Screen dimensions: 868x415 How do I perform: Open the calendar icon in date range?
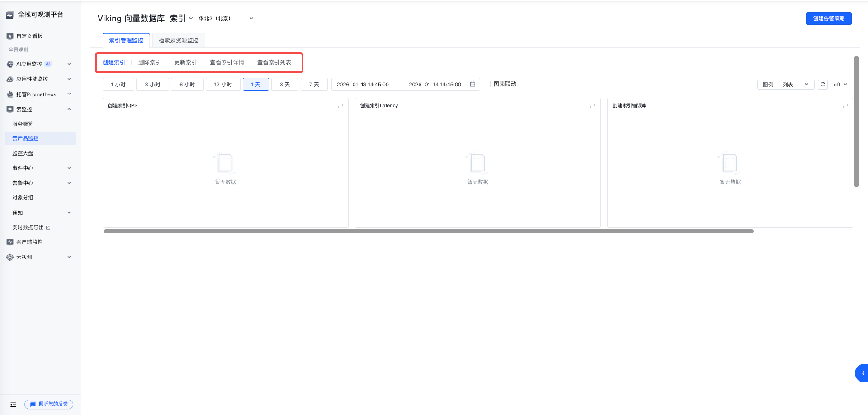coord(472,85)
